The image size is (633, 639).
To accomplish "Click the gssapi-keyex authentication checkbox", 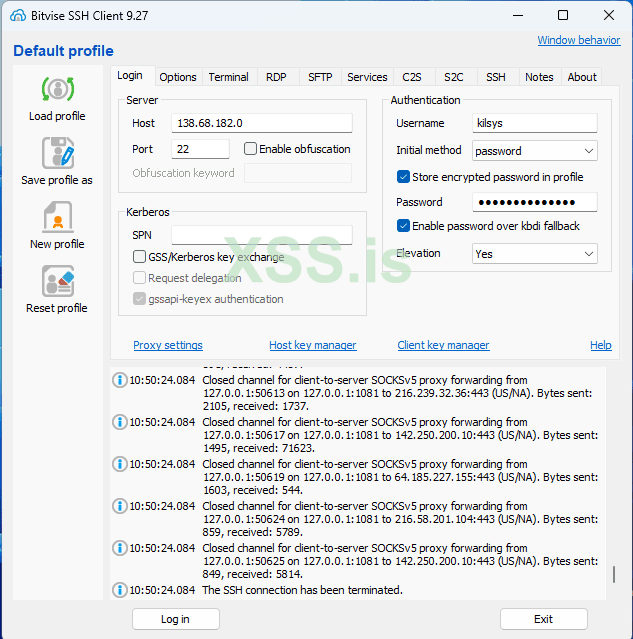I will (x=139, y=299).
